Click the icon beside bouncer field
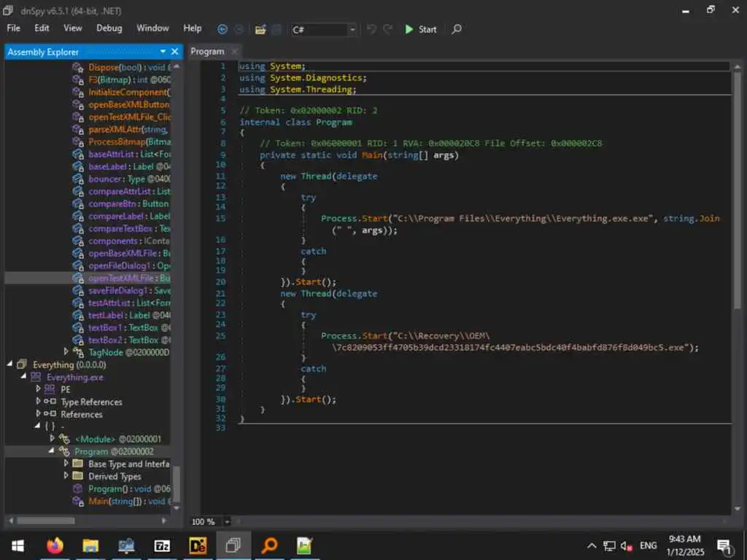This screenshot has width=747, height=560. point(78,179)
